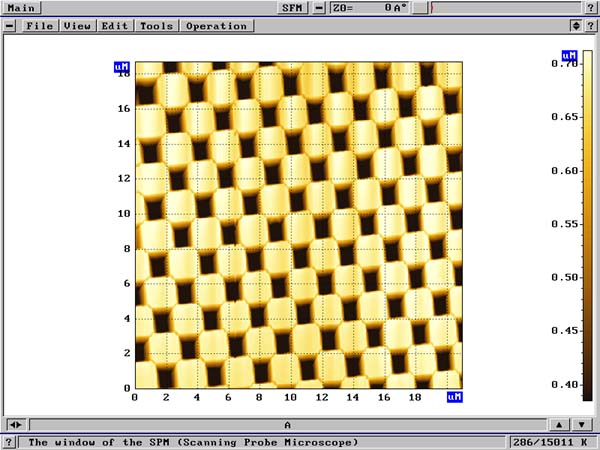Image resolution: width=600 pixels, height=450 pixels.
Task: Open the Operation menu
Action: pos(215,25)
